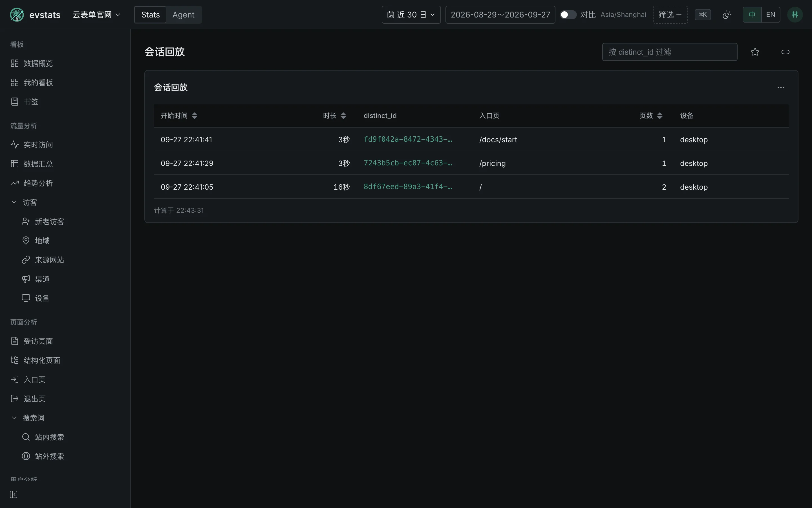Screen dimensions: 812x508
Task: Open 受访页面 visited pages
Action: 65,341
